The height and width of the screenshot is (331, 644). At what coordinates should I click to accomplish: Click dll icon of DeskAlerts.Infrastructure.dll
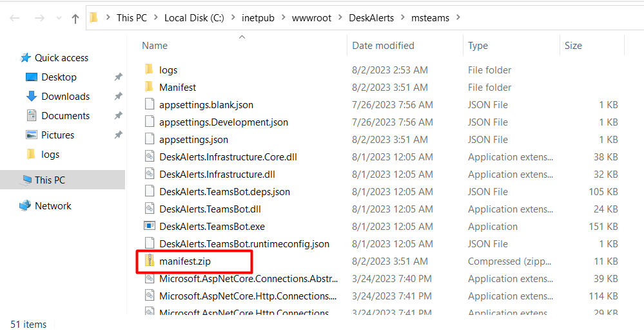(150, 175)
